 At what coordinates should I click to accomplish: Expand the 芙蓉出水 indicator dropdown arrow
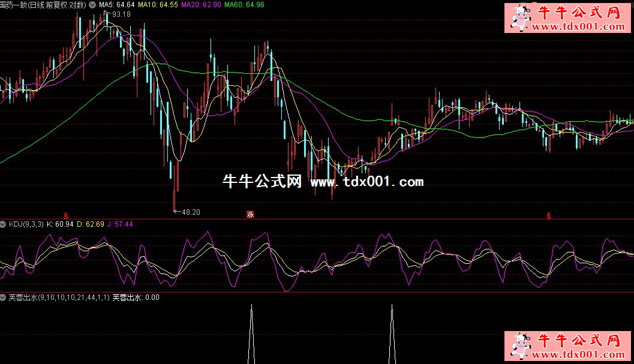(3, 297)
